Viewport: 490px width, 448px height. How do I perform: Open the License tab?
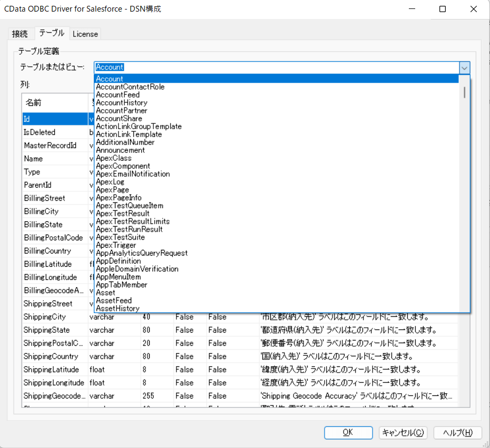click(x=85, y=34)
